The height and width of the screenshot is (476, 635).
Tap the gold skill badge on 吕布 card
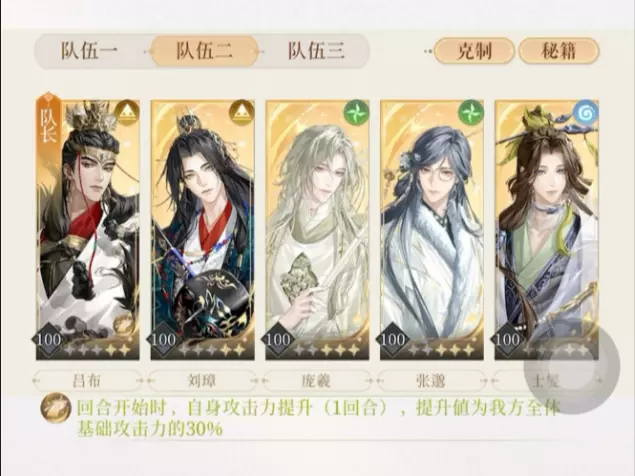coord(124,325)
